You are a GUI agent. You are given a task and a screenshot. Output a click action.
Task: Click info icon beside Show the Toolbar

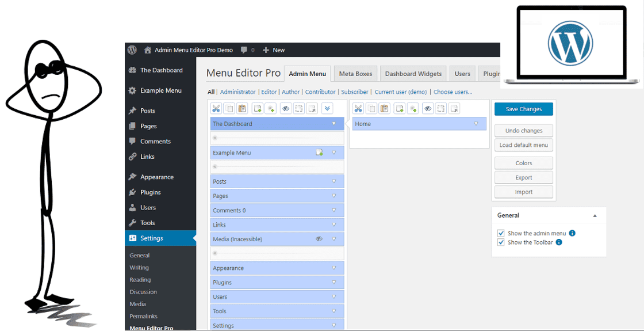click(558, 242)
